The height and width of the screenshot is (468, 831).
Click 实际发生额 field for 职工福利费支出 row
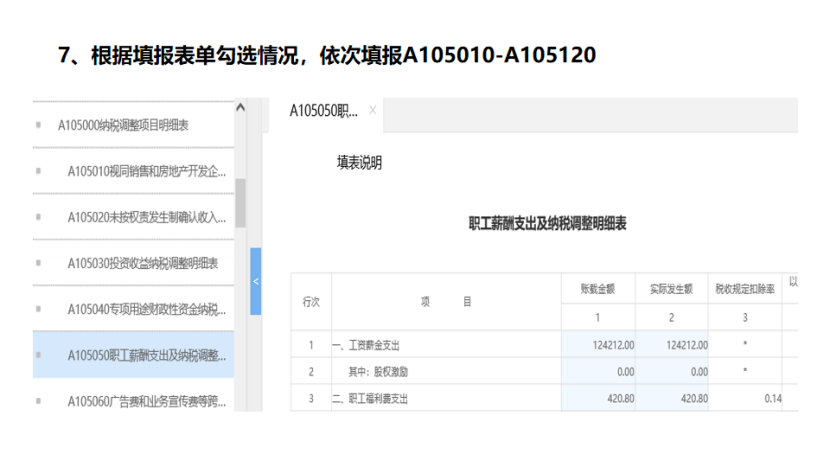(672, 398)
